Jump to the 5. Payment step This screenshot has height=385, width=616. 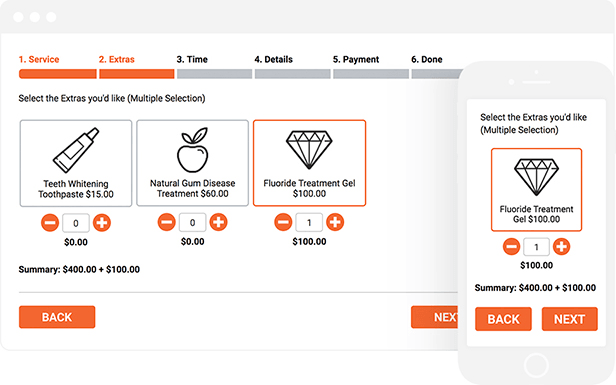click(356, 59)
